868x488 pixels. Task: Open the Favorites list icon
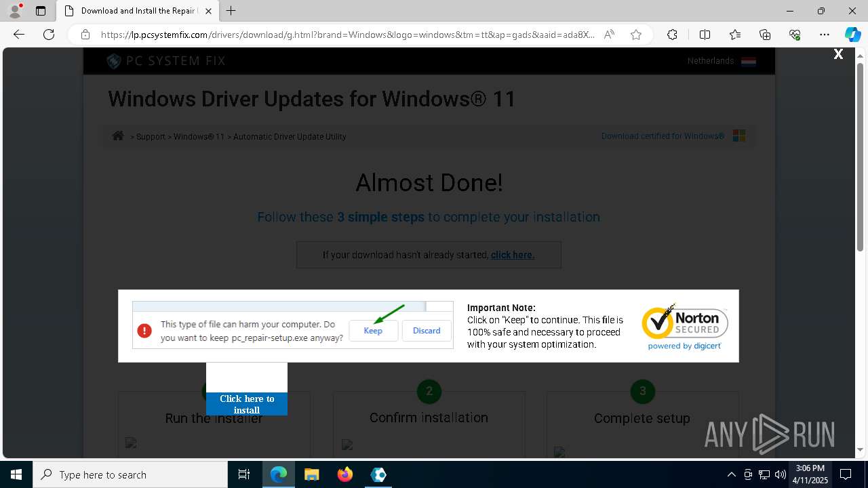coord(735,35)
